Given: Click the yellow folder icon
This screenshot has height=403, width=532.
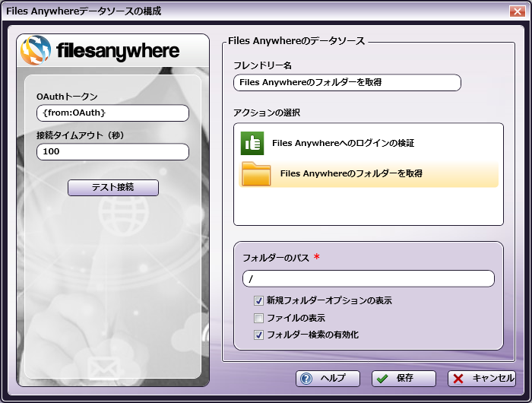Looking at the screenshot, I should click(256, 174).
